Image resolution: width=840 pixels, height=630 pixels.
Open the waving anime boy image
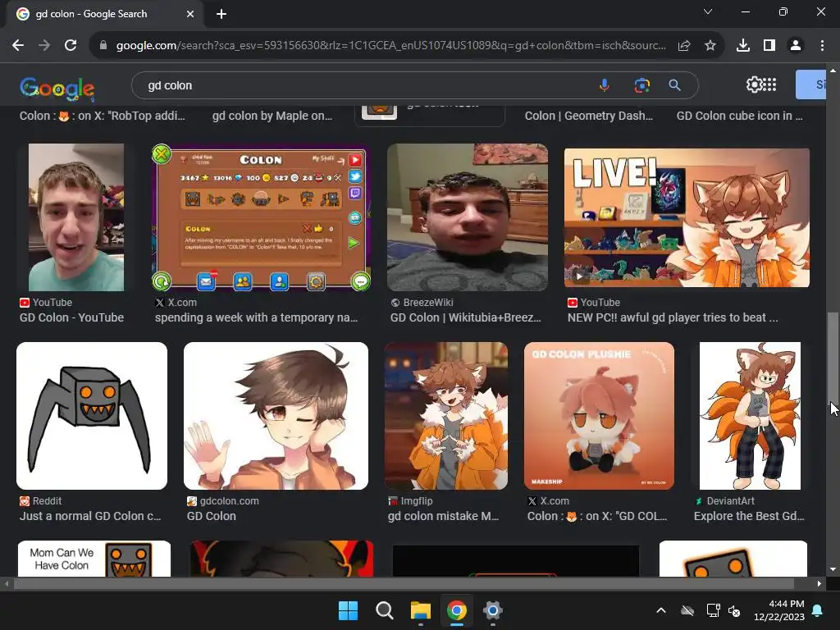coord(276,416)
